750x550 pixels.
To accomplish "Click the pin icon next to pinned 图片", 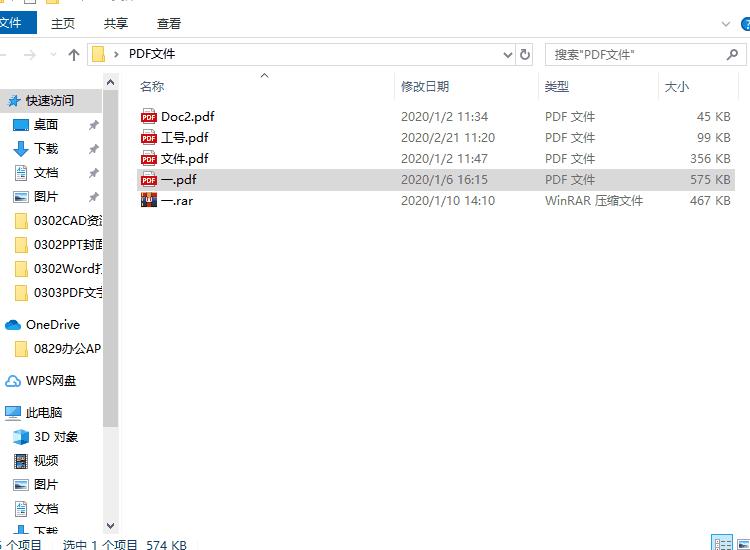I will [x=93, y=197].
